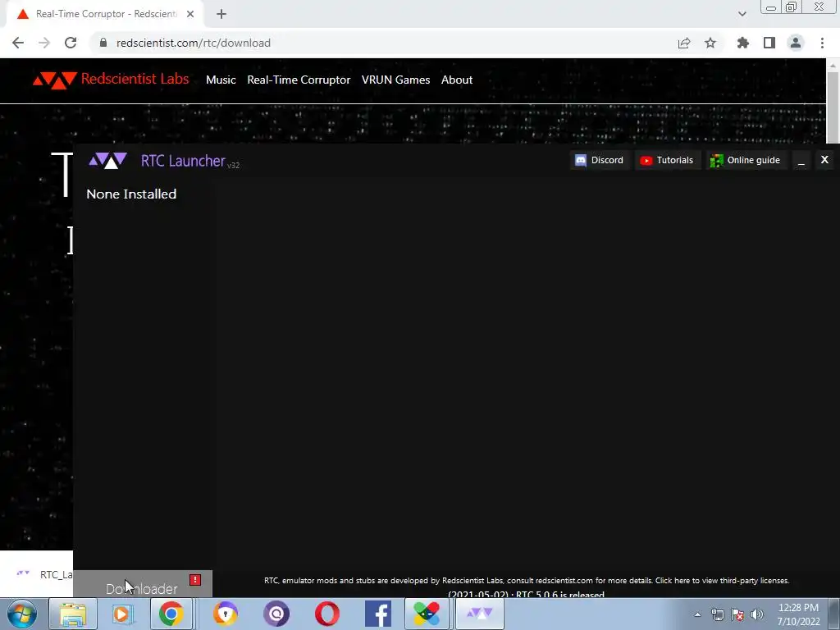
Task: Open the Chrome three-dot menu
Action: [822, 43]
